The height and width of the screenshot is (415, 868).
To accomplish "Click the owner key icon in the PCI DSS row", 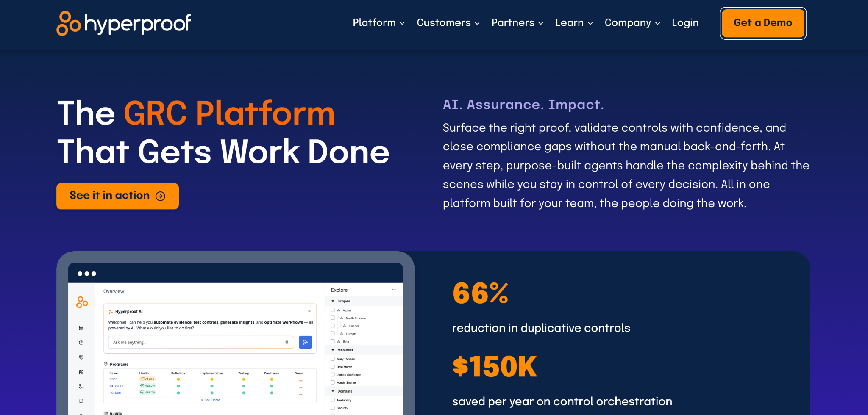I will click(x=300, y=394).
